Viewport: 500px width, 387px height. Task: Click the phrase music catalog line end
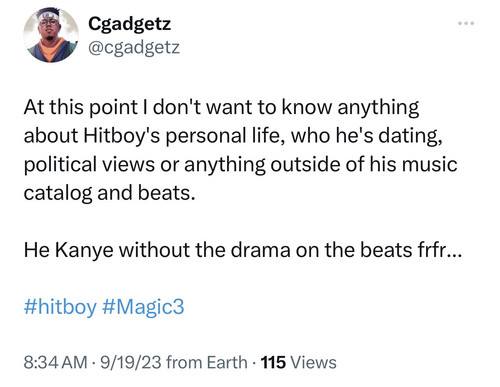pyautogui.click(x=429, y=164)
